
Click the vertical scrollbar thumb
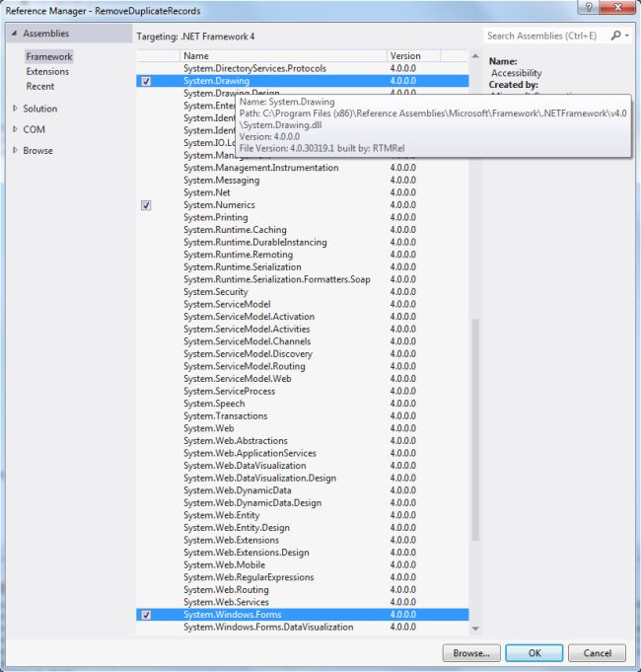[475, 429]
